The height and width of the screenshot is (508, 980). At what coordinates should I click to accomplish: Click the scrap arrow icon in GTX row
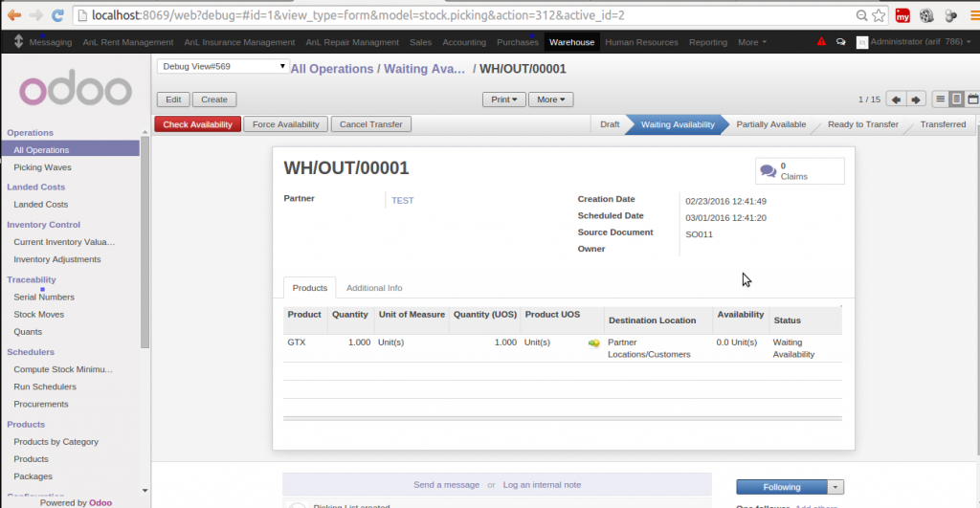tap(593, 342)
